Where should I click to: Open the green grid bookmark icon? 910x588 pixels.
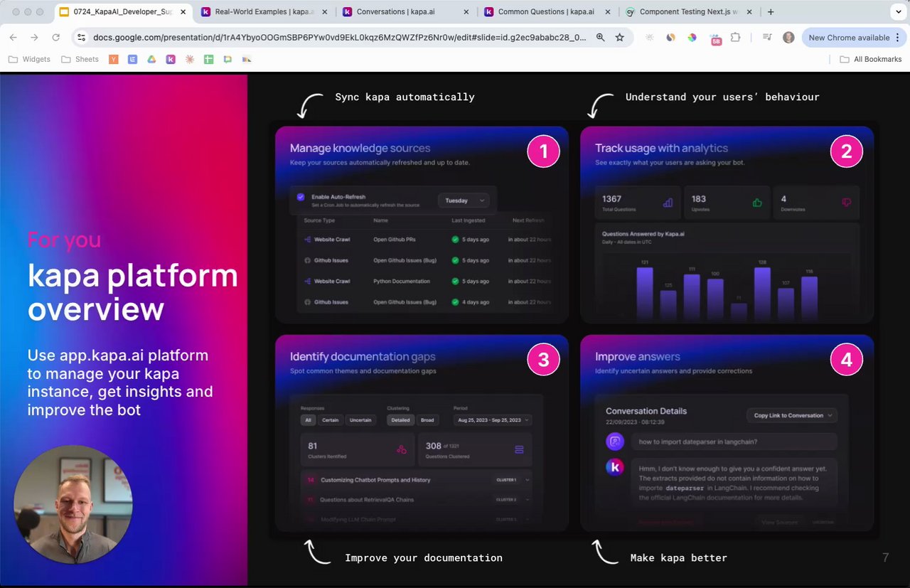click(x=208, y=59)
